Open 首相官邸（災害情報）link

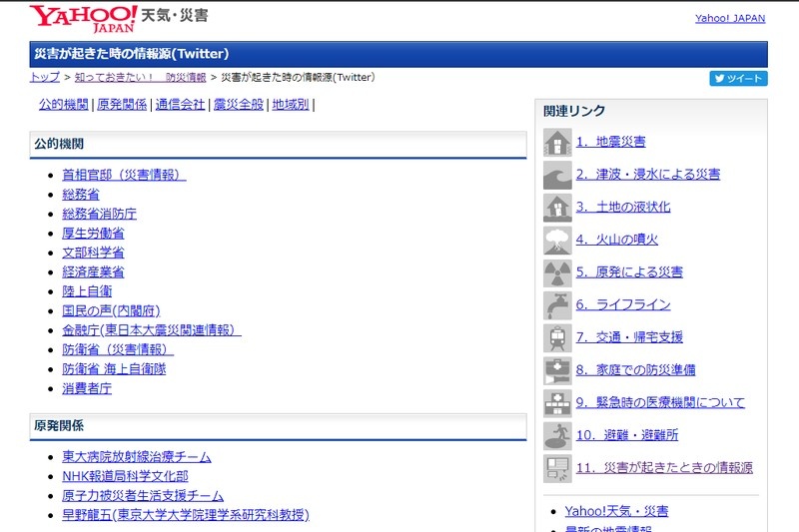[124, 175]
